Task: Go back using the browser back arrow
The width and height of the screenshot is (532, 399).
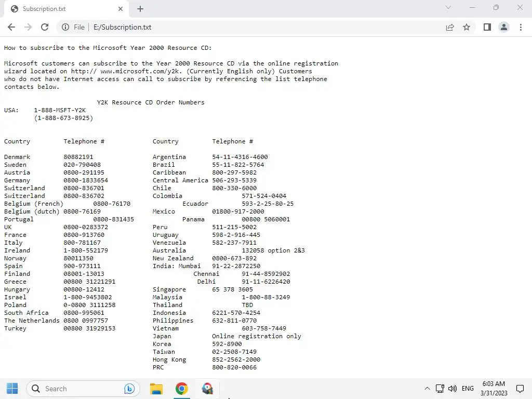Action: pyautogui.click(x=11, y=27)
